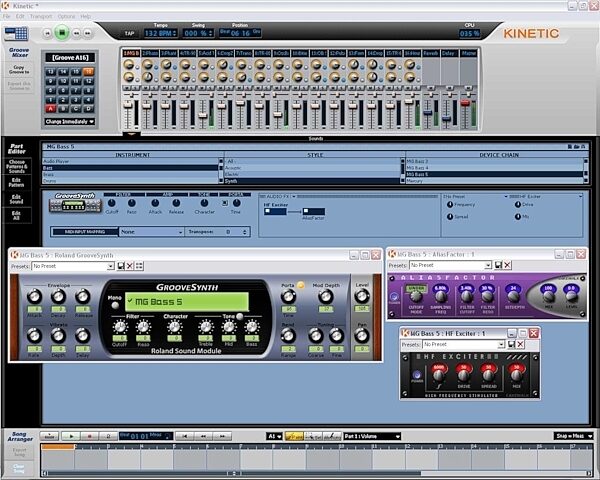Screen dimensions: 600x480
Task: Click the Edit Sound button
Action: (x=16, y=199)
